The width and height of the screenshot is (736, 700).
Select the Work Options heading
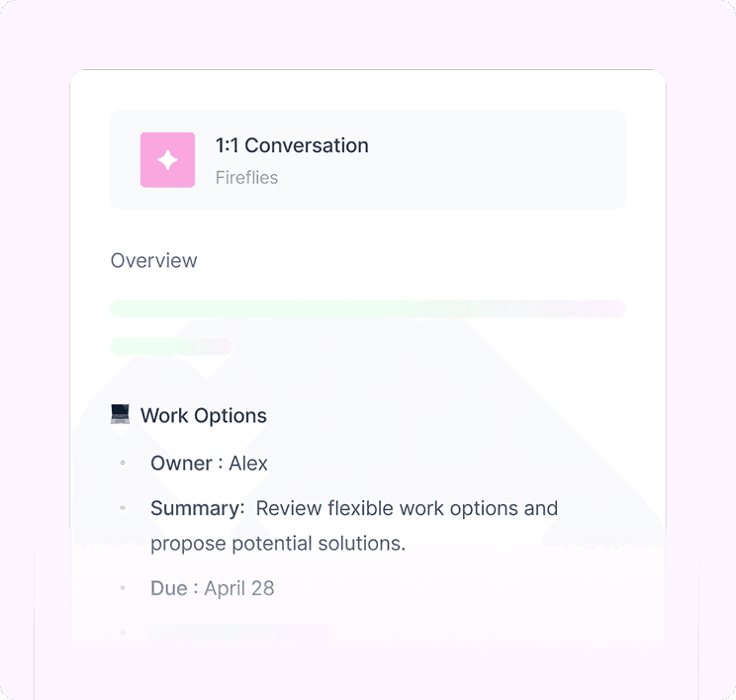click(203, 415)
